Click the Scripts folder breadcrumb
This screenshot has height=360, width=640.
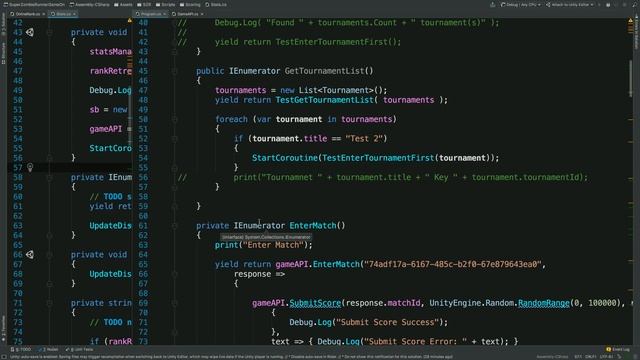tap(166, 4)
